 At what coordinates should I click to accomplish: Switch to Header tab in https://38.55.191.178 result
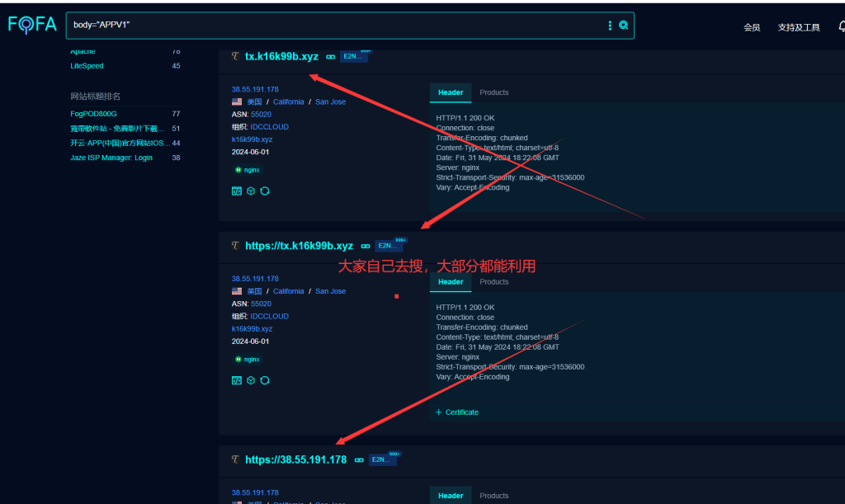click(x=451, y=496)
